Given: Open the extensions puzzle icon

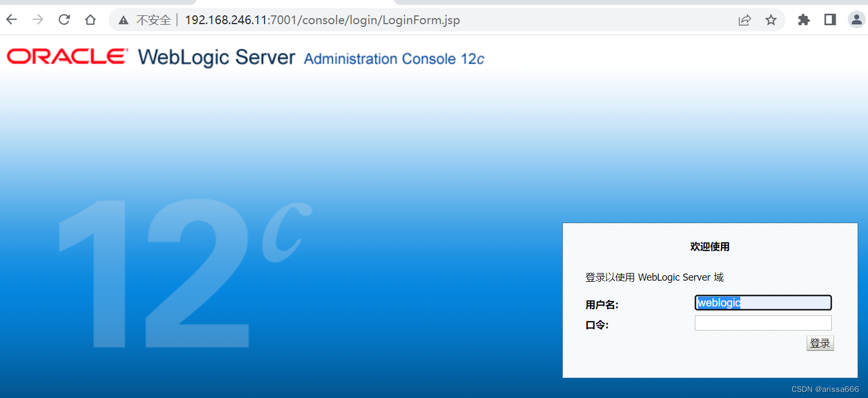Looking at the screenshot, I should click(x=804, y=20).
